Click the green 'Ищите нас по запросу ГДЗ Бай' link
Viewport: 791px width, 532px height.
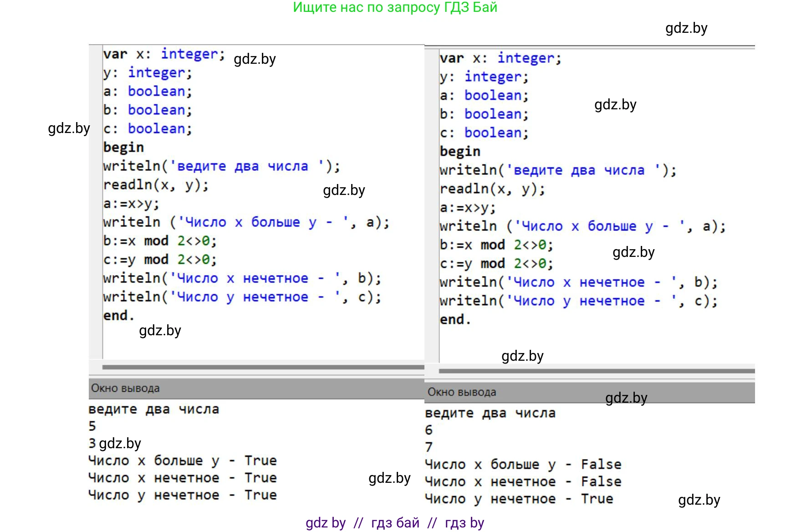pos(395,8)
